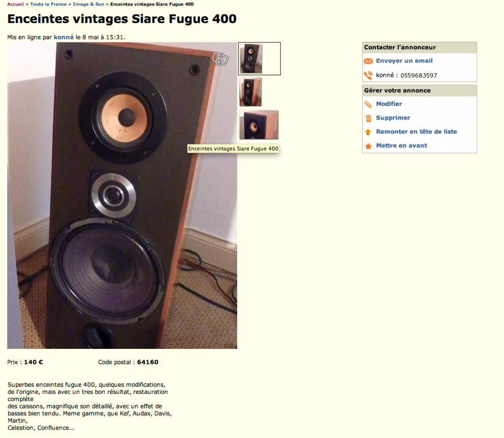Click the pencil Modifier icon
The width and height of the screenshot is (504, 438).
[368, 104]
